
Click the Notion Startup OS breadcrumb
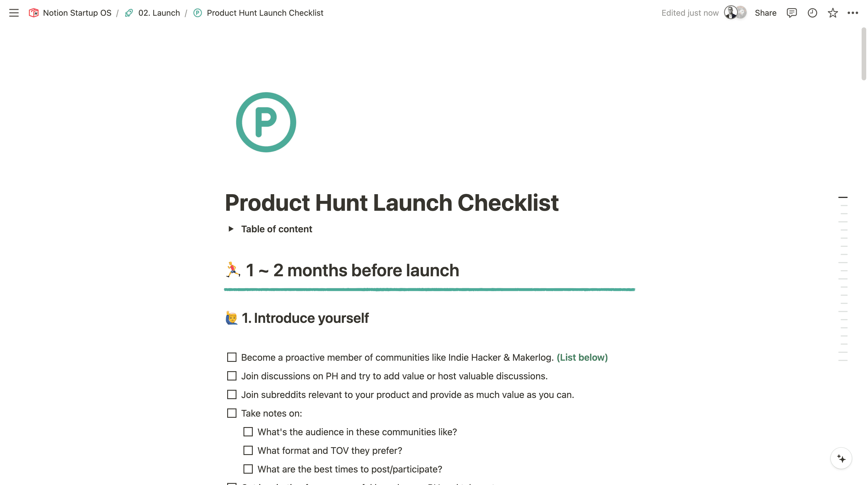coord(77,13)
